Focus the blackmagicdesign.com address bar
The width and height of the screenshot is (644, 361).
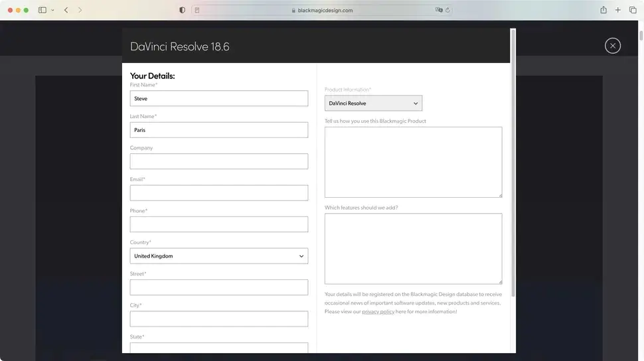pos(322,10)
